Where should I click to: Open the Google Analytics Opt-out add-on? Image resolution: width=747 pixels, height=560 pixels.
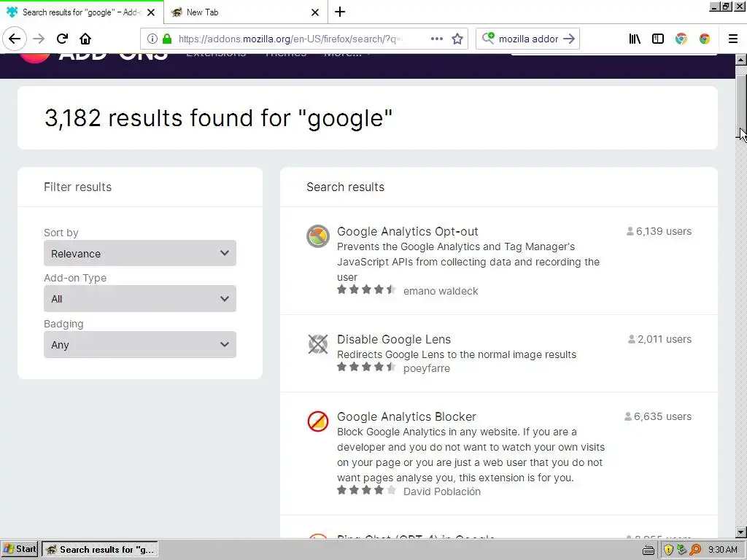point(407,231)
